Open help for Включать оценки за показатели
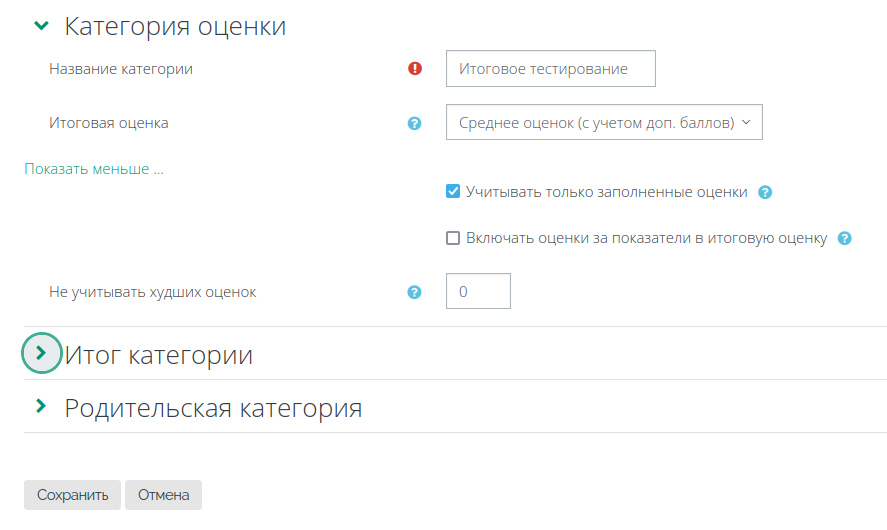The width and height of the screenshot is (887, 530). (845, 238)
